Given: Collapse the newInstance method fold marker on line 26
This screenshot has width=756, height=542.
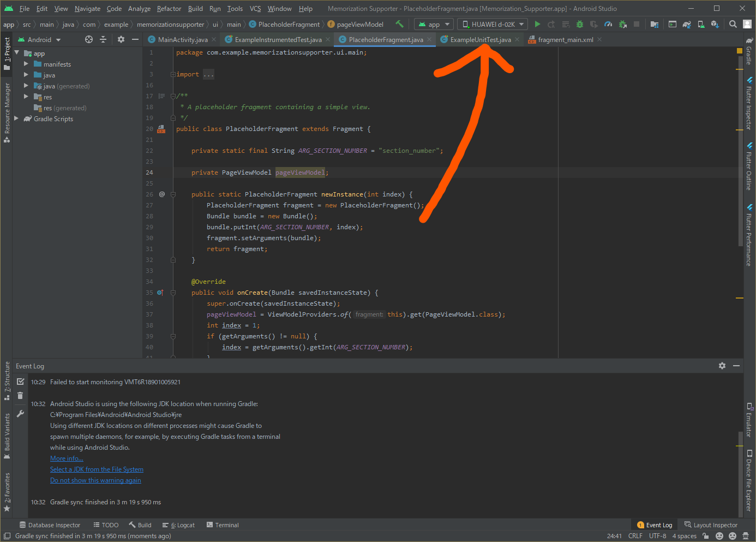Looking at the screenshot, I should (173, 194).
